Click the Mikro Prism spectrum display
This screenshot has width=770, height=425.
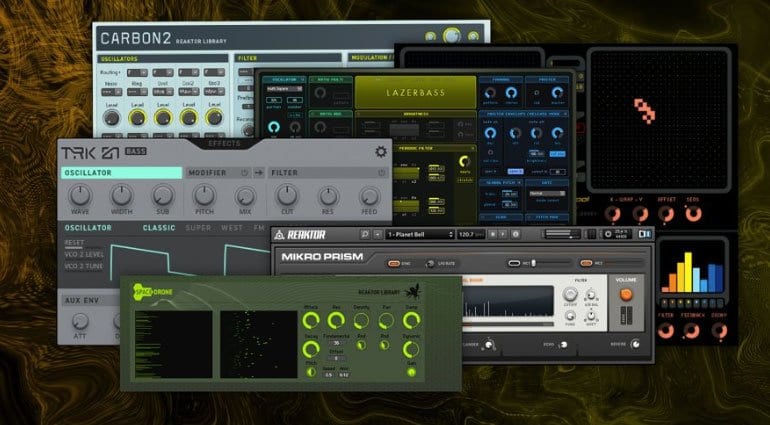507,301
